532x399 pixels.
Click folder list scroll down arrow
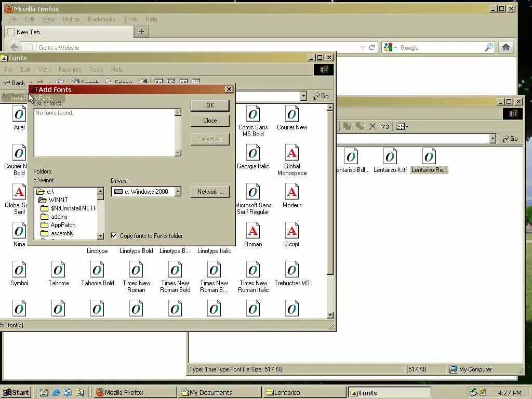pyautogui.click(x=100, y=236)
